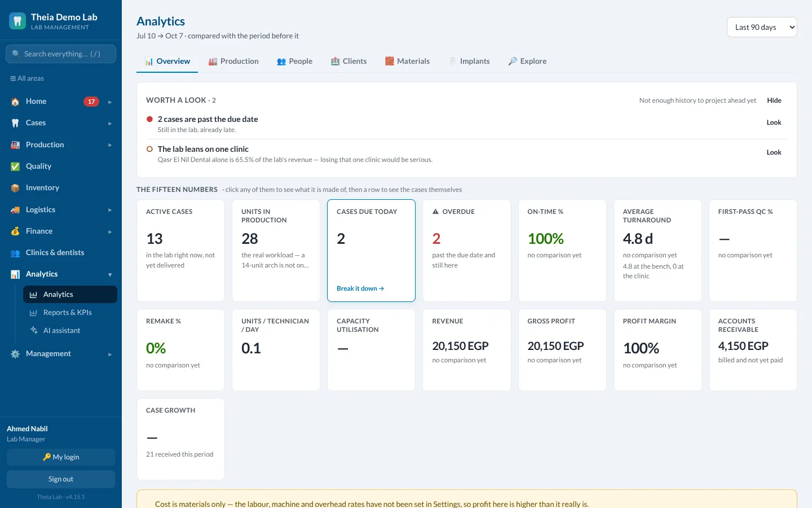Click the 17 notifications badge on Home

pos(91,102)
